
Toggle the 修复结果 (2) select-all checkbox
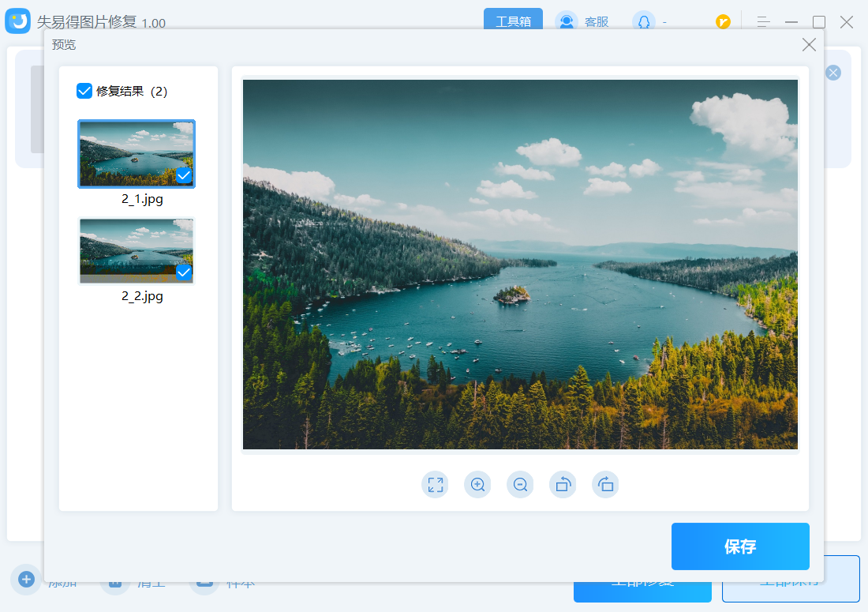(84, 91)
